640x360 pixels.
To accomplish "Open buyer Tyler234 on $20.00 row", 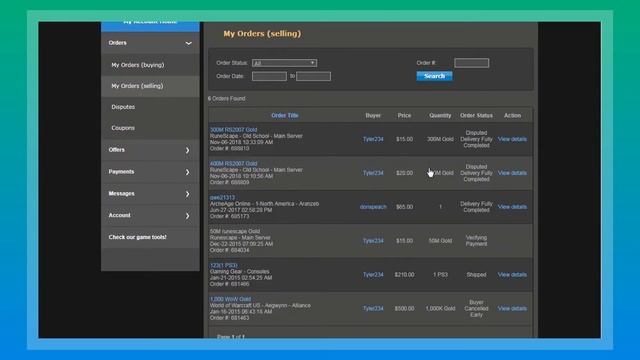I will point(373,173).
